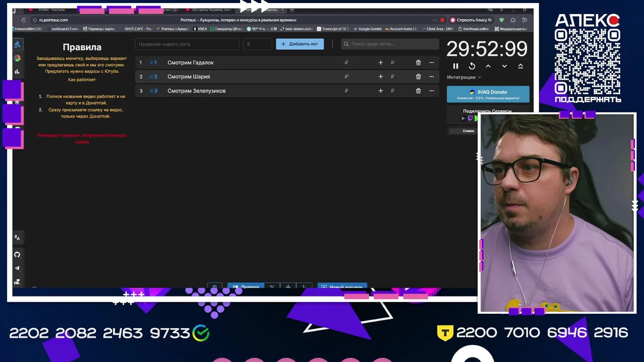Reload the browser page
Image resolution: width=644 pixels, height=362 pixels.
click(23, 20)
